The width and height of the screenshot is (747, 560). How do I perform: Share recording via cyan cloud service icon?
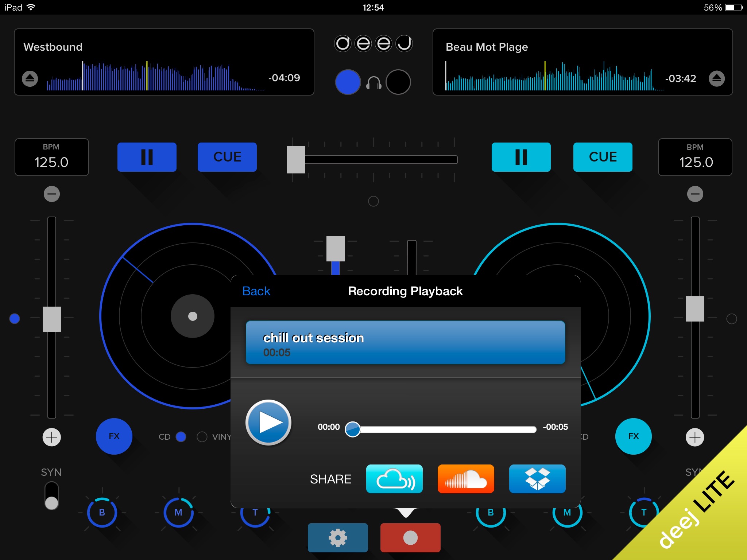click(x=394, y=479)
